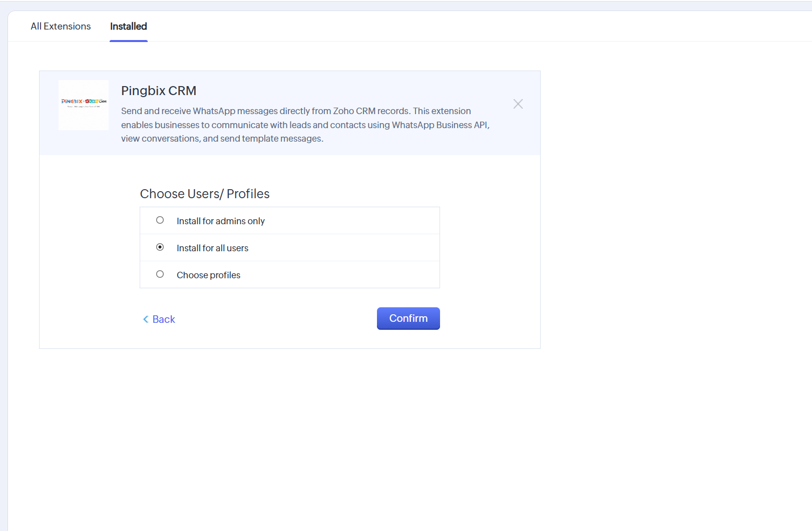812x531 pixels.
Task: Choose the Install for all users option
Action: click(212, 247)
